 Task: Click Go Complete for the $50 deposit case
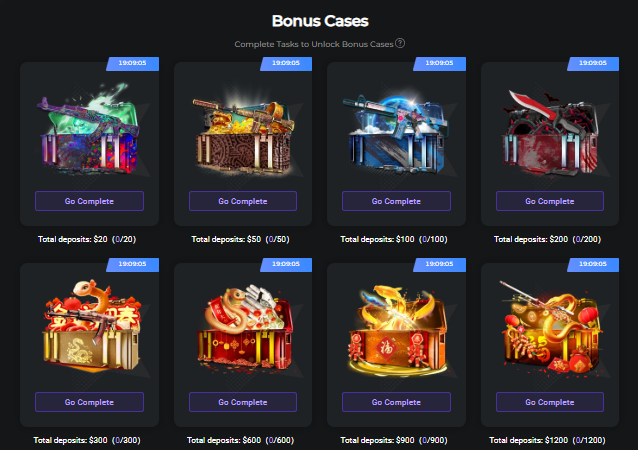[243, 201]
